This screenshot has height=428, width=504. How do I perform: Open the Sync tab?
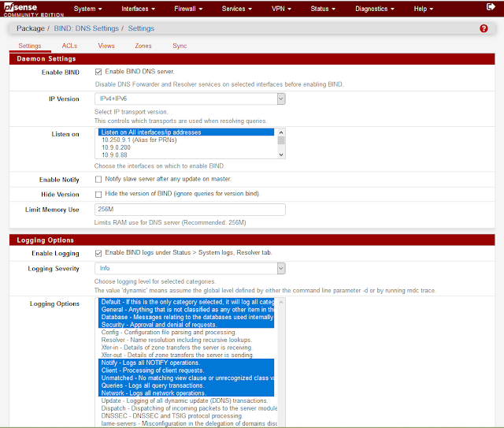coord(180,46)
